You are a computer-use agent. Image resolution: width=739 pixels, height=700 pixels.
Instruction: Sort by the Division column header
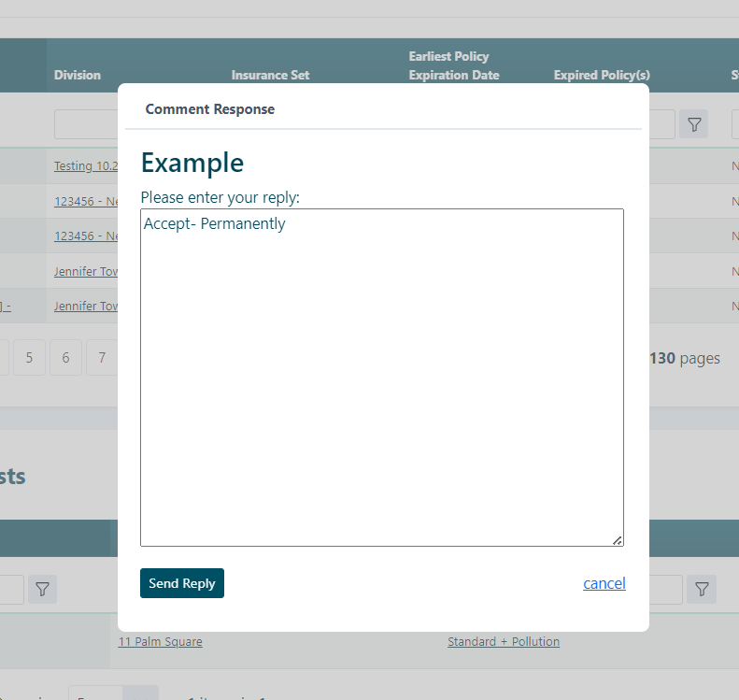click(x=78, y=75)
